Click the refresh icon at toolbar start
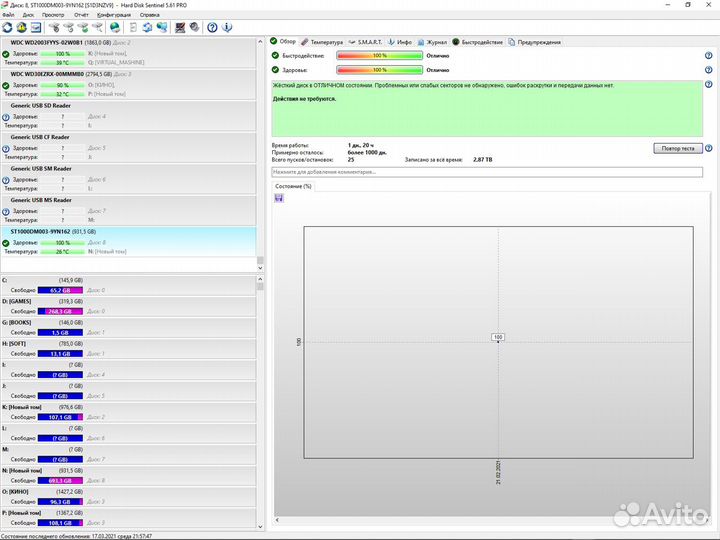This screenshot has width=720, height=540. point(7,27)
